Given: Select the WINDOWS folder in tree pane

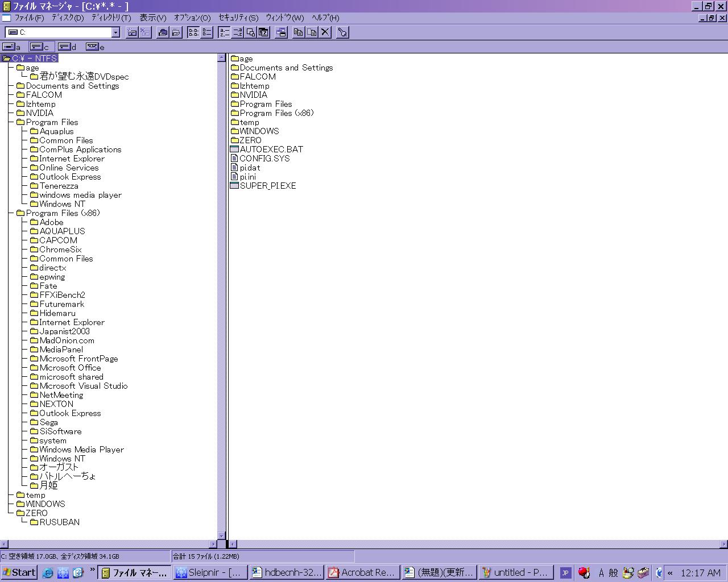Looking at the screenshot, I should coord(41,504).
